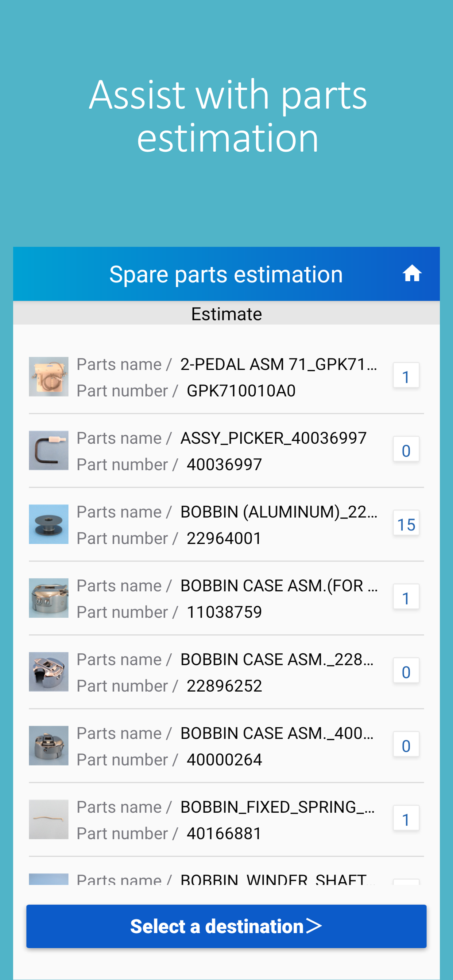Open the ASSY_PICKER thumbnail image
453x980 pixels.
[49, 450]
